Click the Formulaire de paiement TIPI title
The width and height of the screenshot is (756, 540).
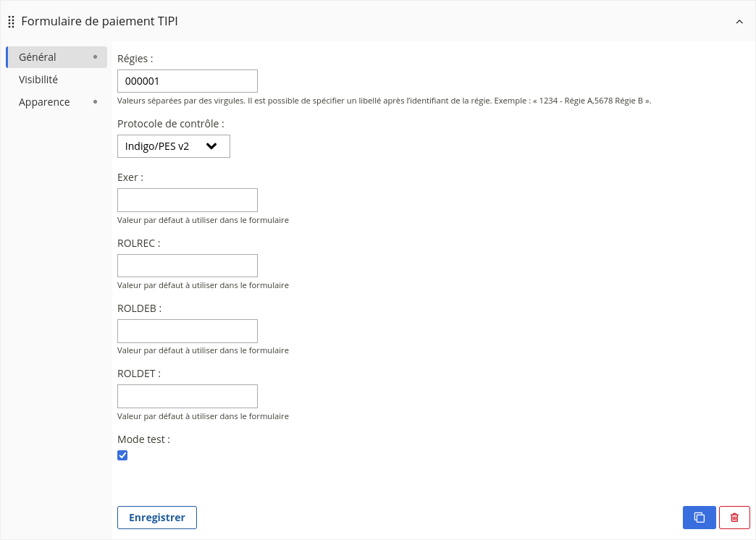(99, 21)
